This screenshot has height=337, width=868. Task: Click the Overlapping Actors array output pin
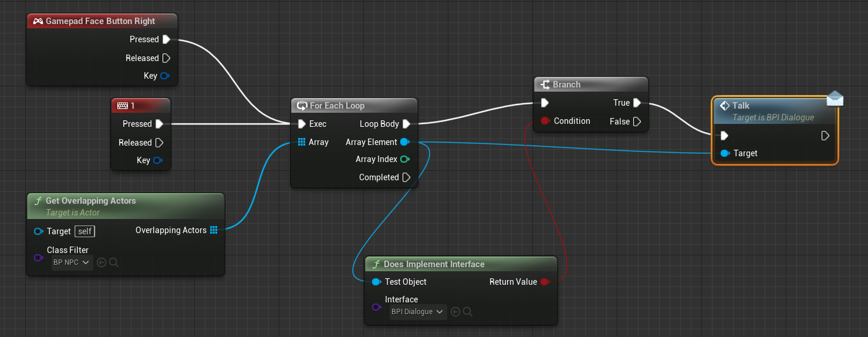coord(214,230)
